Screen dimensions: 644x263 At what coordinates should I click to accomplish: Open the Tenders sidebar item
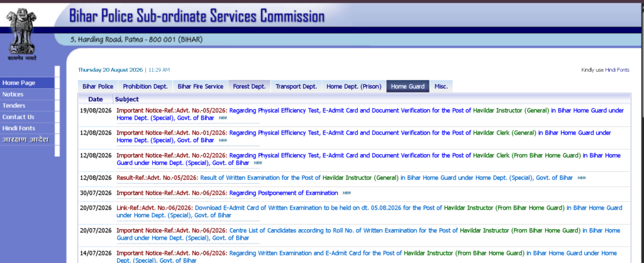[27, 106]
